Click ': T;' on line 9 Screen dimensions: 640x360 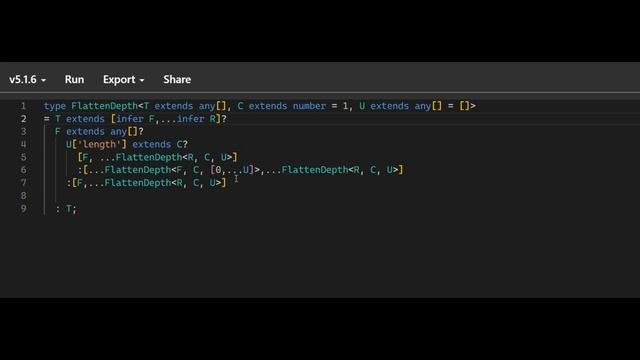point(66,209)
